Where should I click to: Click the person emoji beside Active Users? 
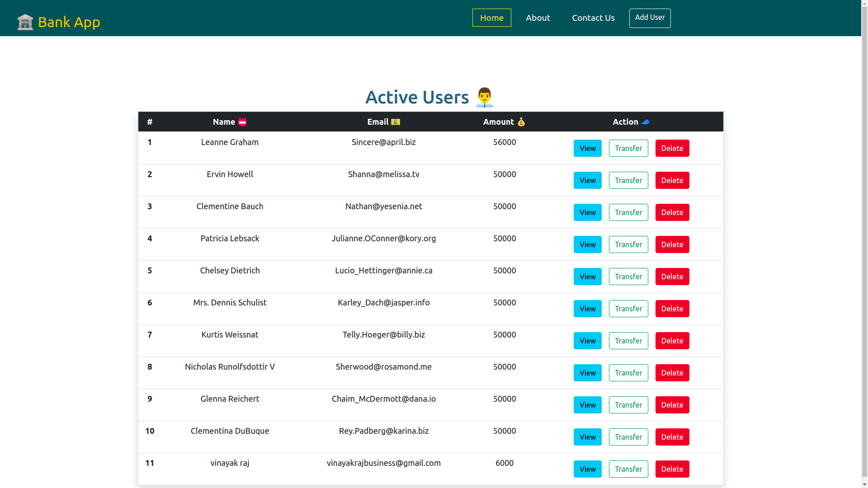tap(484, 97)
